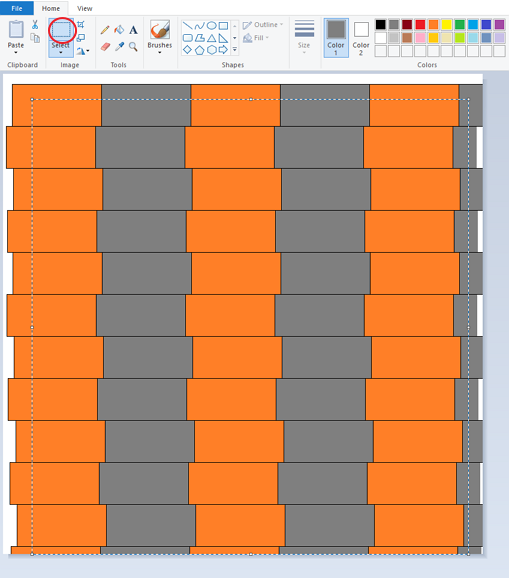Open the File menu

(x=17, y=8)
